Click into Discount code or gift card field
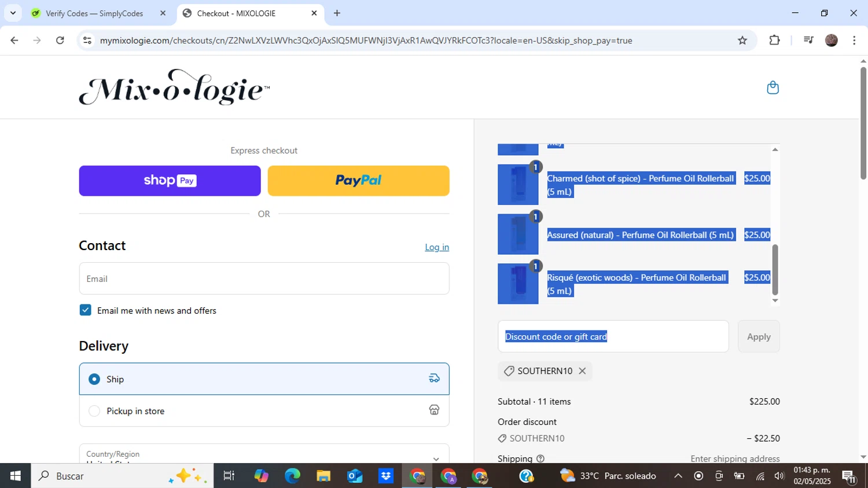868x488 pixels. point(613,336)
